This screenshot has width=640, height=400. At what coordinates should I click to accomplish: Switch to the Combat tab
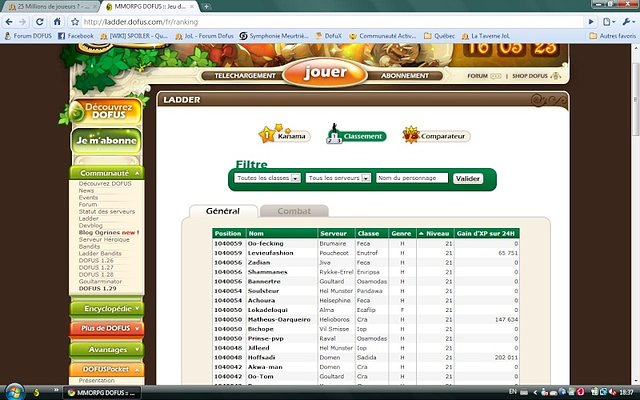click(294, 211)
